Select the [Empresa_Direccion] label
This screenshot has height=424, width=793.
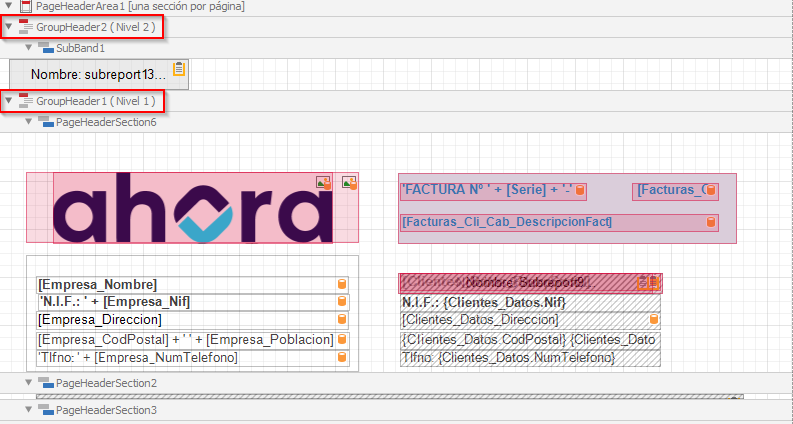192,320
